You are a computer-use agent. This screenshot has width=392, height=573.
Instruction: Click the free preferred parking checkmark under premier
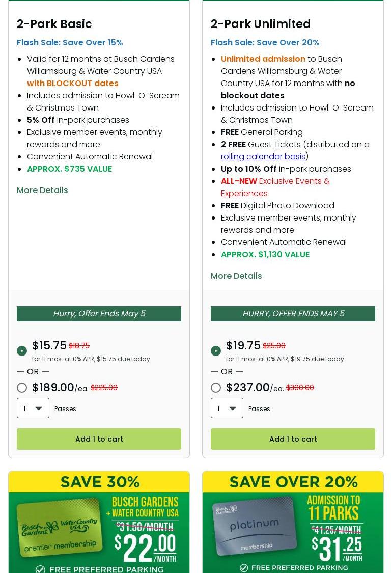(41, 569)
